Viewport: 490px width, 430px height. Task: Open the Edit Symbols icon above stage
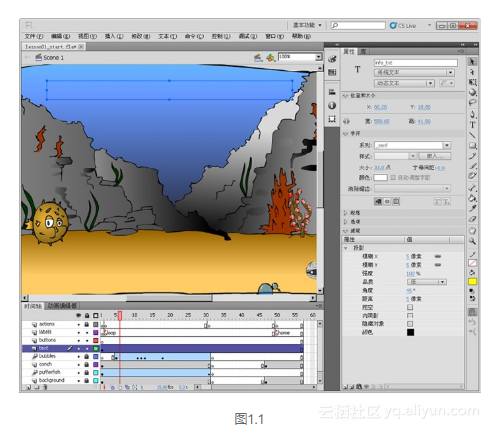(271, 58)
